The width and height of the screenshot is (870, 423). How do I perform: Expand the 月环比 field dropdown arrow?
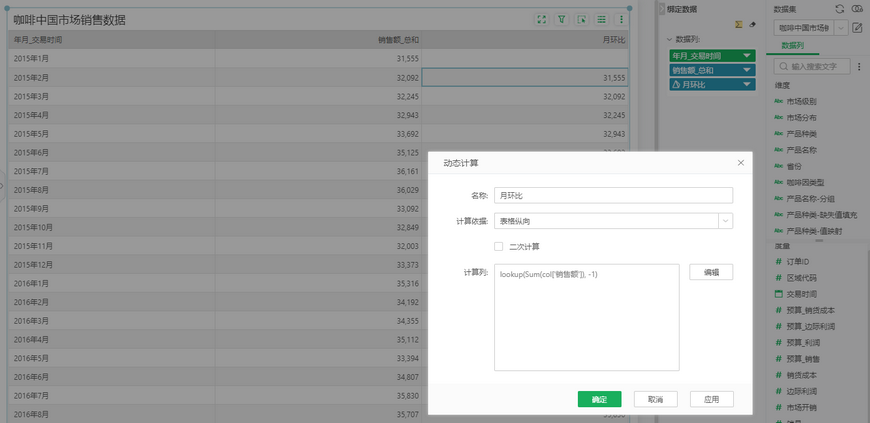747,85
